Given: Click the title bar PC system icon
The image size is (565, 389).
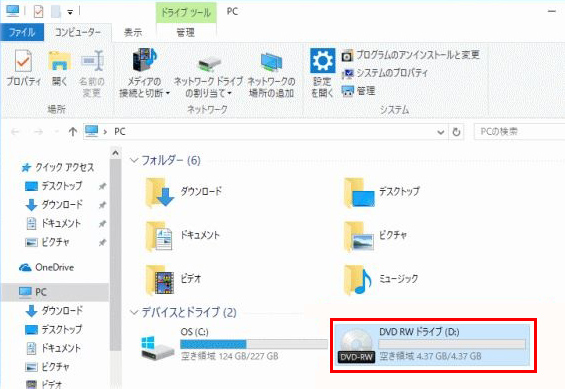Looking at the screenshot, I should coord(13,11).
